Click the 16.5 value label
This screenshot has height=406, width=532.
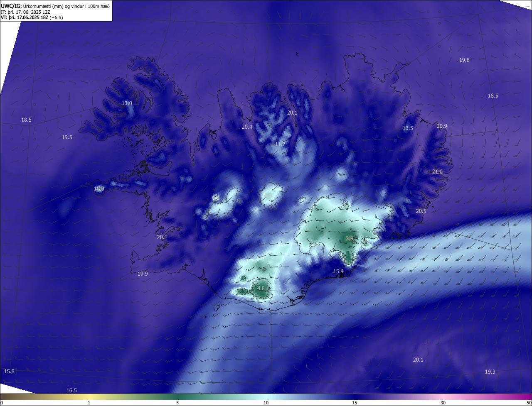tap(71, 390)
